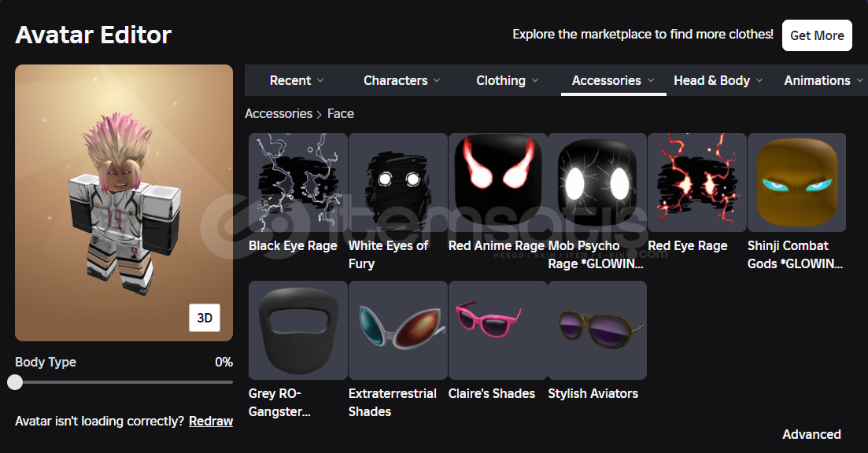The height and width of the screenshot is (453, 868).
Task: Open the Characters tab
Action: pos(402,80)
